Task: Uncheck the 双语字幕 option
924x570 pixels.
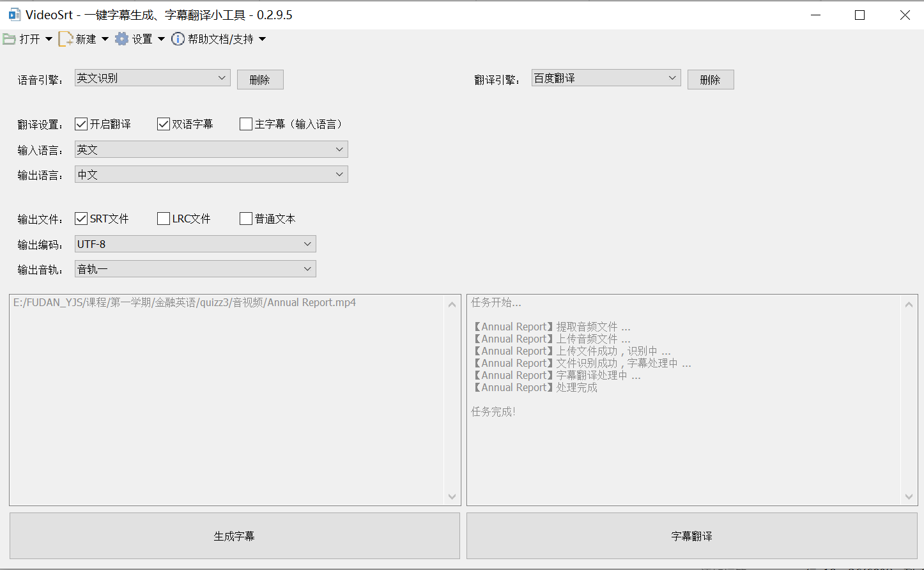Action: [x=163, y=123]
